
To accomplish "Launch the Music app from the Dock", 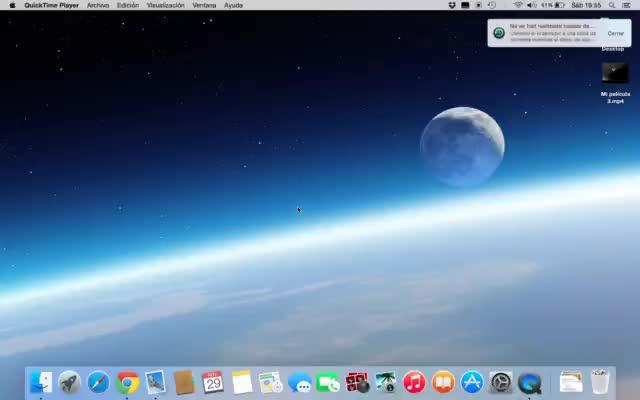I will click(x=414, y=382).
